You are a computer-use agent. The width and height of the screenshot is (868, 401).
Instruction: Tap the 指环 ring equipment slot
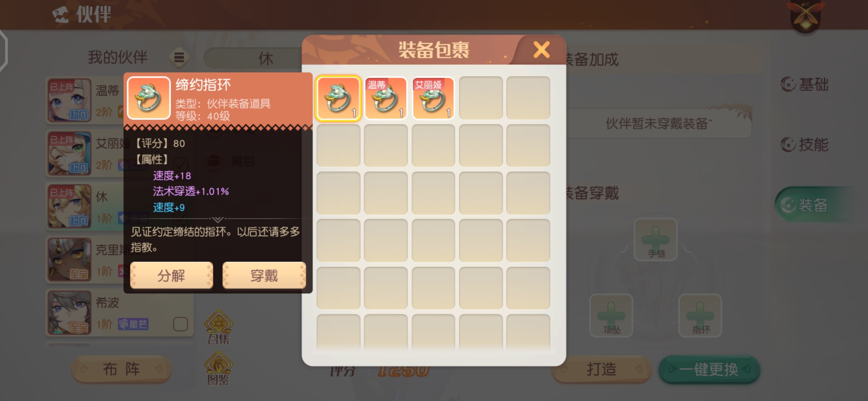[700, 316]
